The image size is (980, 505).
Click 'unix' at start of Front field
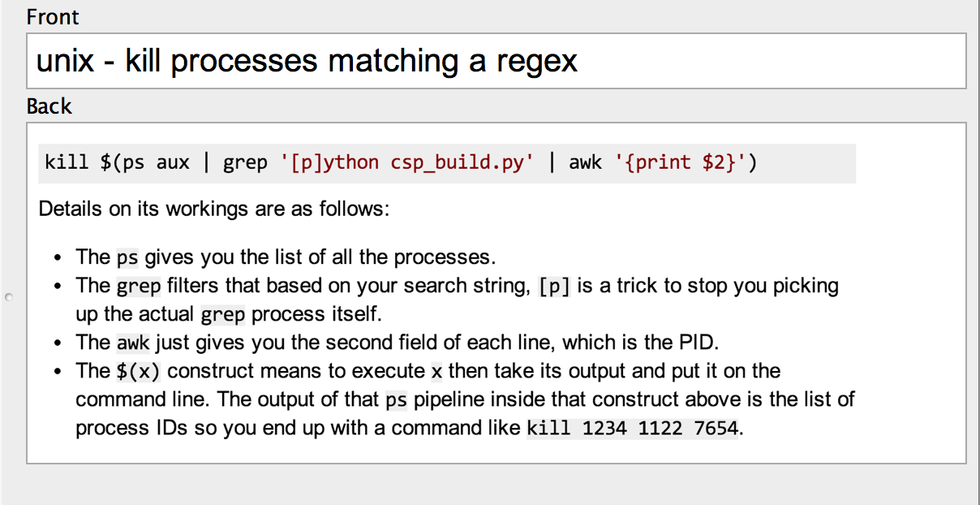[67, 61]
